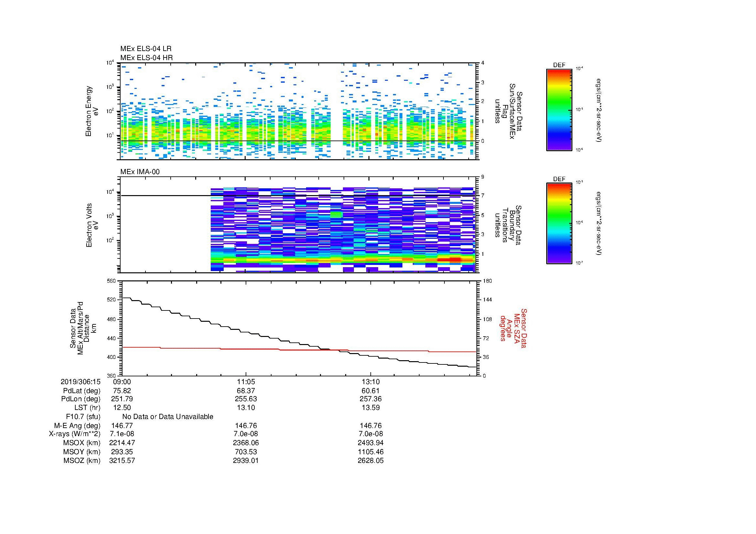Click the top color bar units label
Screen dimensions: 756x534
coord(599,110)
